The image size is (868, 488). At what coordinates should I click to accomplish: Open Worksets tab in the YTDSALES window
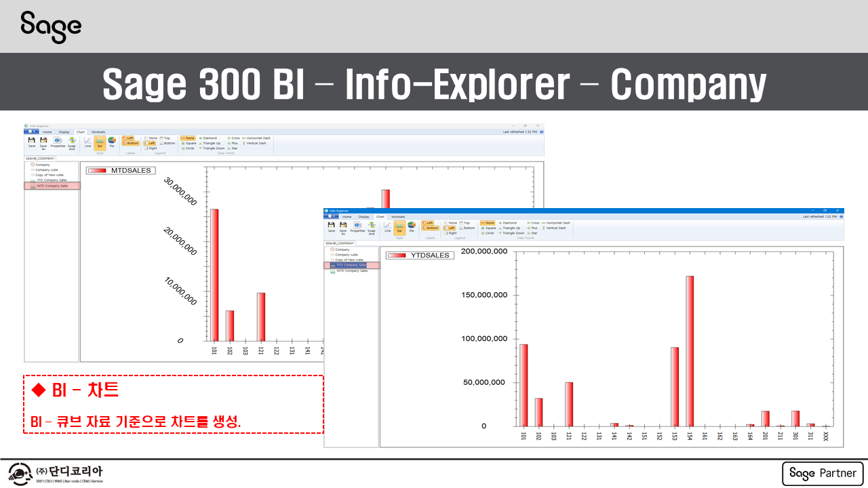[398, 217]
